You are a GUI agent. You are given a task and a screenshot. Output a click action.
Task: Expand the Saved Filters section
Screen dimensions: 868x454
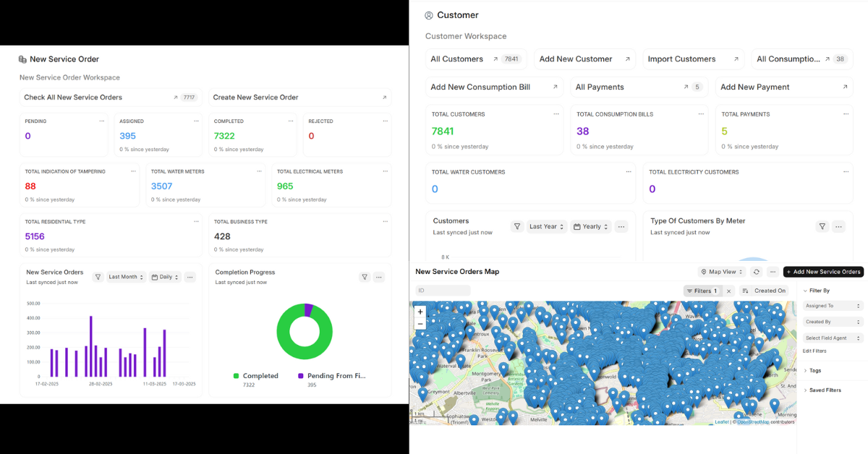pos(825,390)
